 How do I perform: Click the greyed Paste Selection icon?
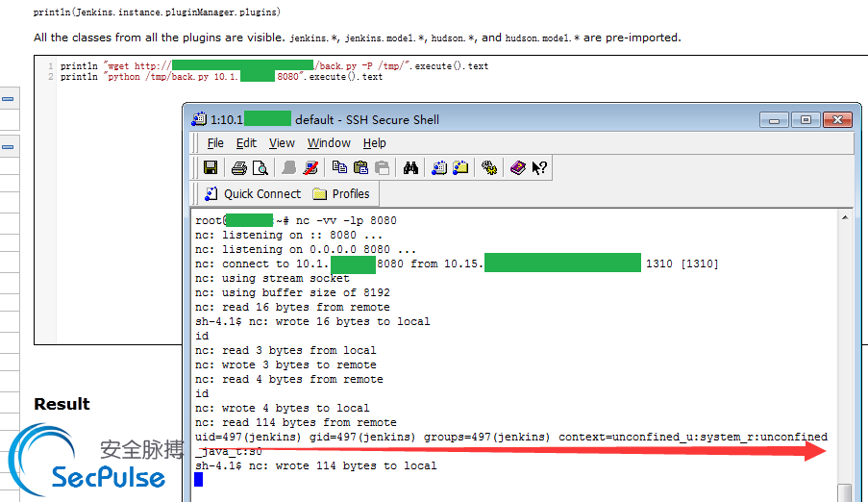click(x=382, y=167)
